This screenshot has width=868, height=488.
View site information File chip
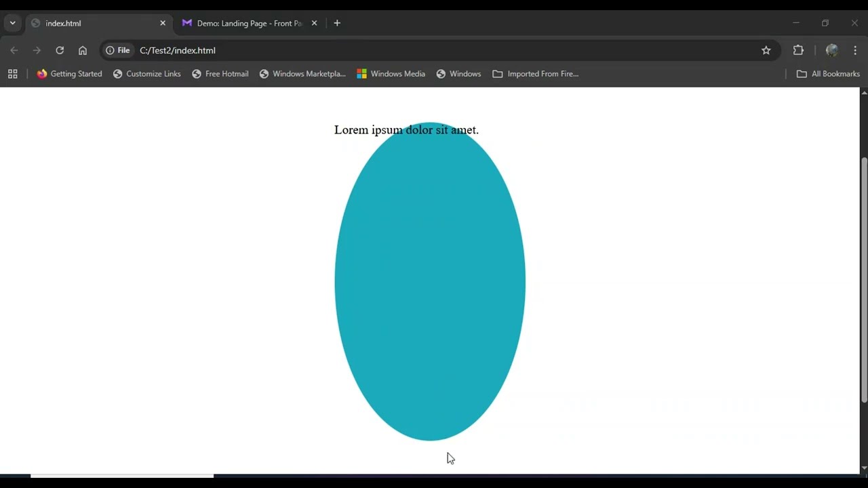(118, 50)
